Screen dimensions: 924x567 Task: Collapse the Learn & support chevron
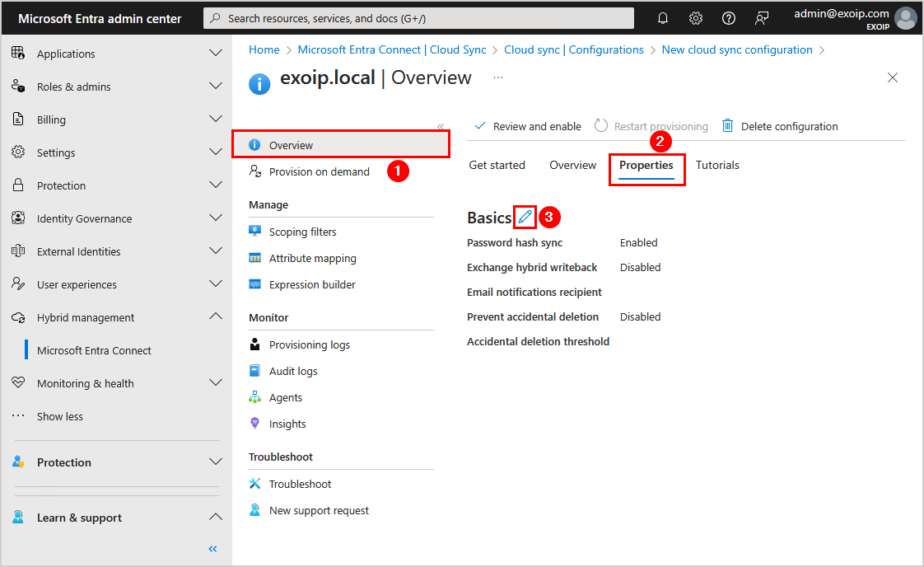216,517
